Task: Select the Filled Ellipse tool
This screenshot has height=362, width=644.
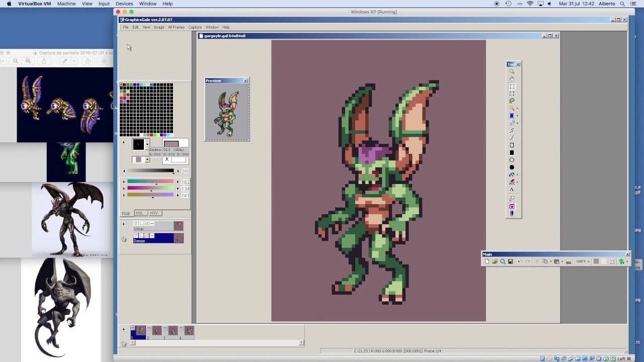Action: pos(512,167)
